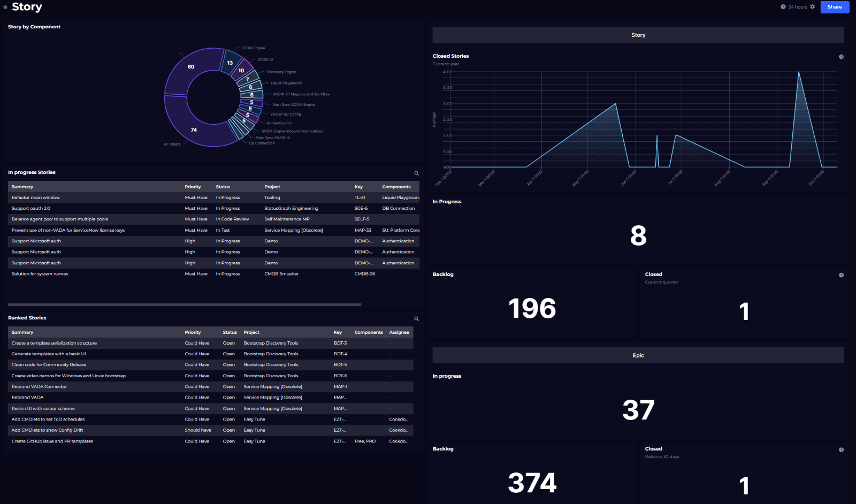Screen dimensions: 856x504
Task: Click the Epic panel header
Action: (638, 355)
